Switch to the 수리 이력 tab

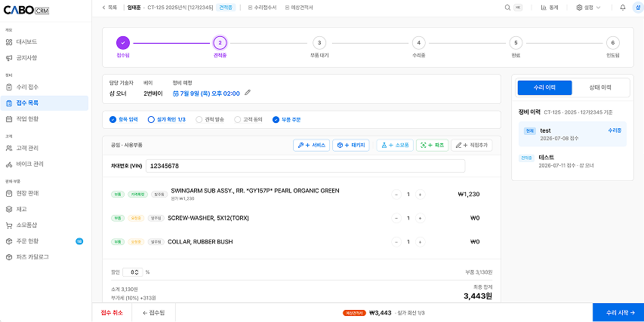[x=544, y=87]
